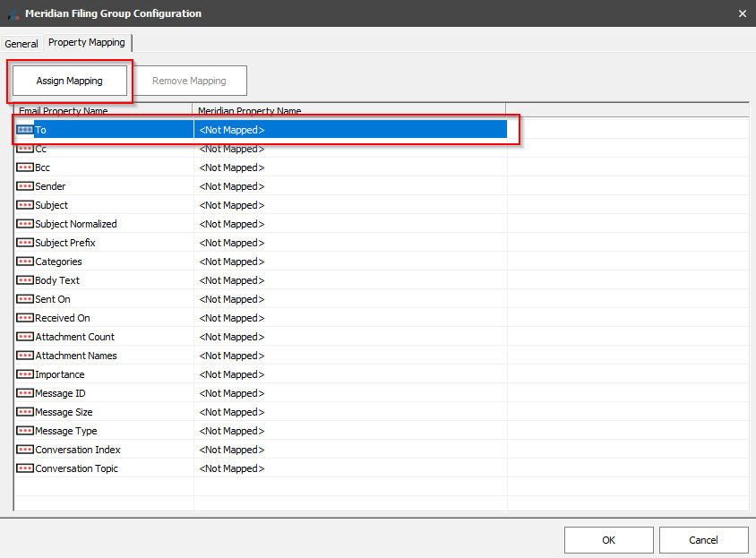756x558 pixels.
Task: Click Not Mapped value in Message Type row
Action: 232,431
